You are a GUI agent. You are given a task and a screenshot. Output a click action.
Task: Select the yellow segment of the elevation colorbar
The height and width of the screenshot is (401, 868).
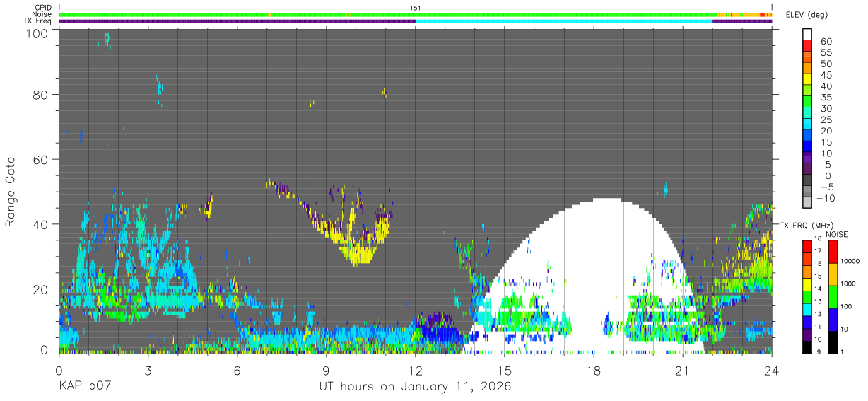tap(807, 79)
